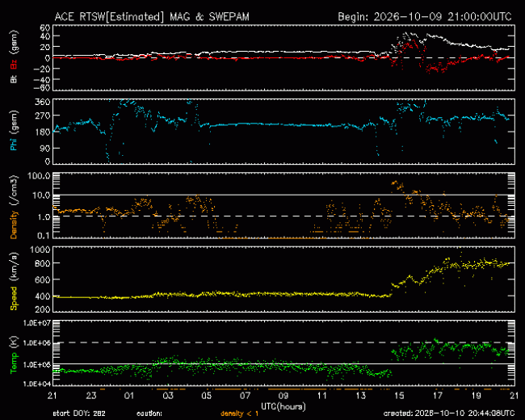Click the '-20' tick on the Bt Bz axis

(42, 69)
